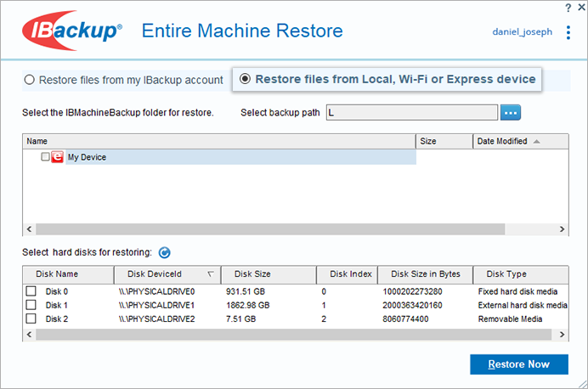Sort by the Disk Size in Bytes header
588x389 pixels.
425,274
